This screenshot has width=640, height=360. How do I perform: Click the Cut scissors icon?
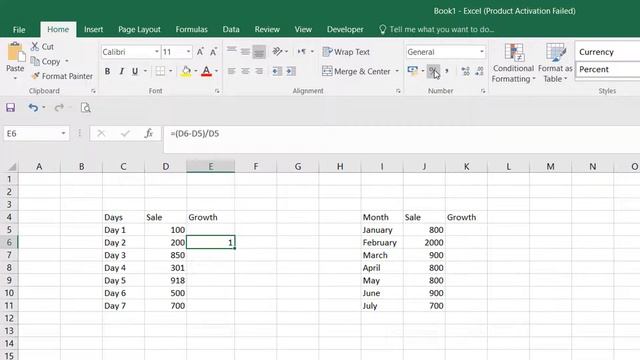[x=35, y=47]
